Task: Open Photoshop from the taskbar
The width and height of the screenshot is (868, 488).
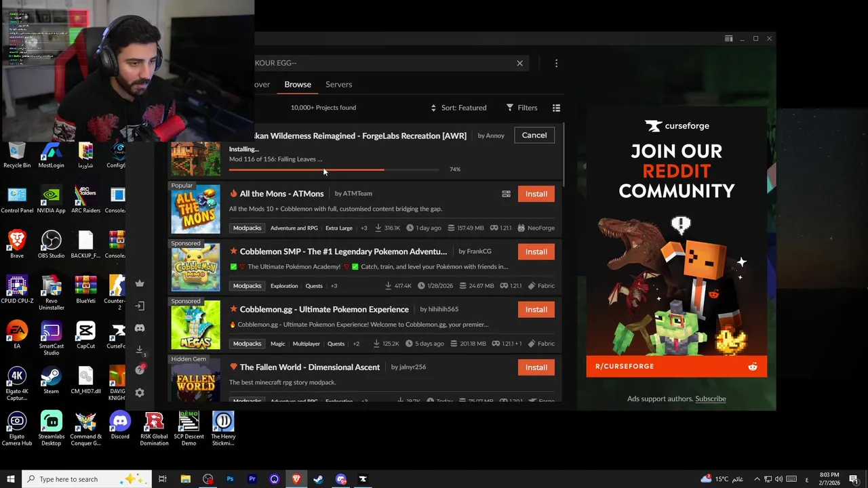Action: coord(230,479)
